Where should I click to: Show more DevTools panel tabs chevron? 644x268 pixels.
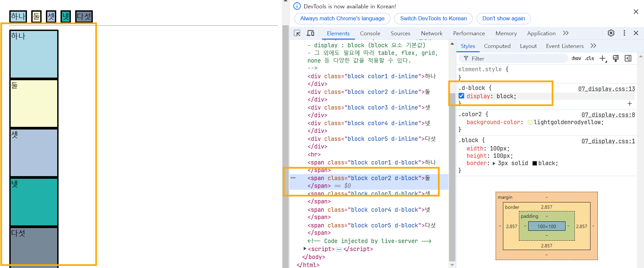tap(566, 33)
